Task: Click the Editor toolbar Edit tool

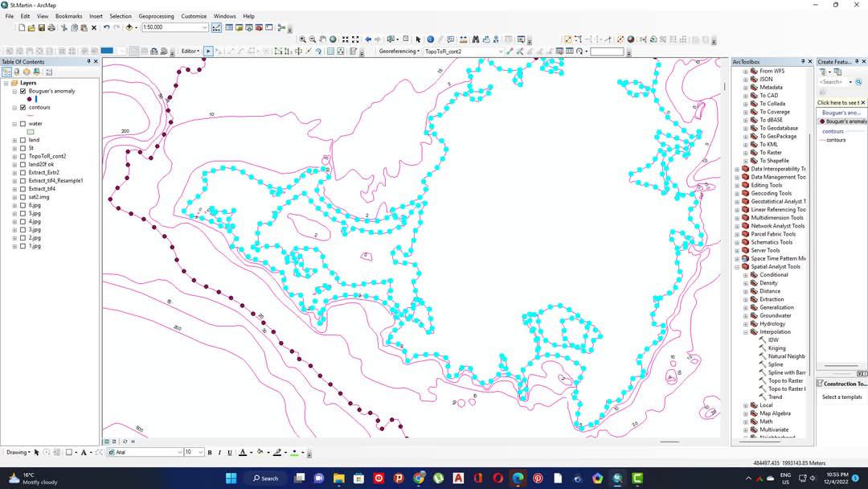Action: 209,51
